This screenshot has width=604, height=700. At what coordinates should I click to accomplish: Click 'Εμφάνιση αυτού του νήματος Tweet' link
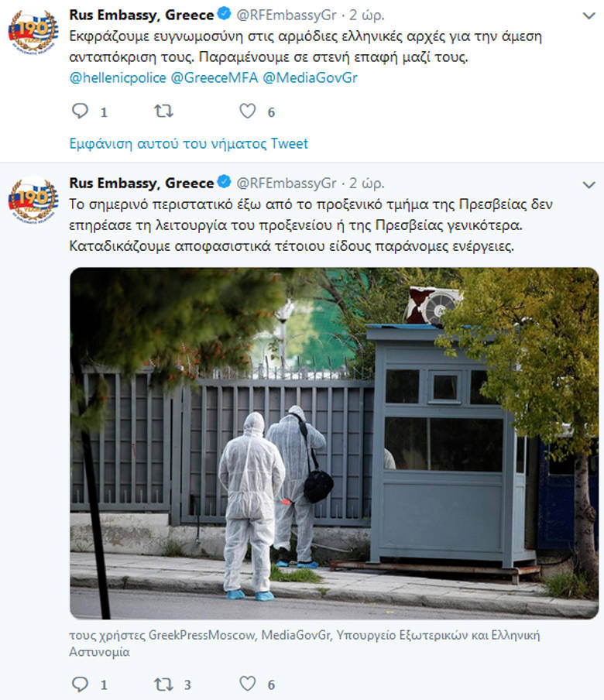(x=188, y=144)
